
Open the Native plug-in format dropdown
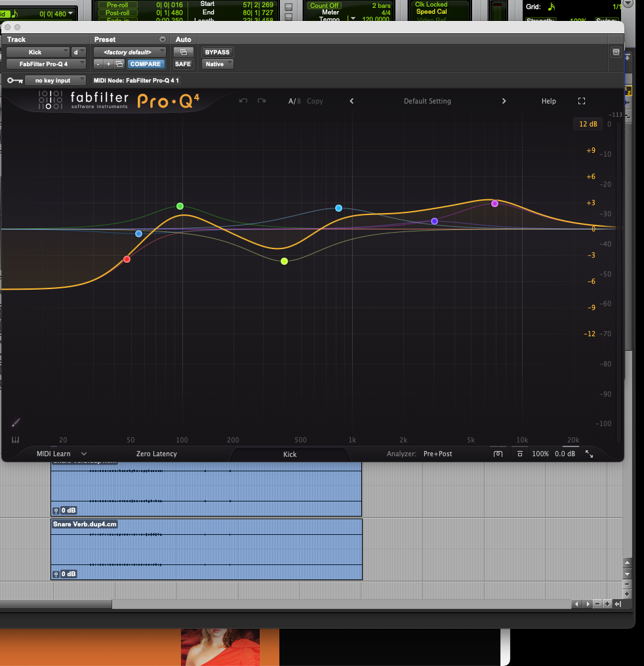coord(217,64)
